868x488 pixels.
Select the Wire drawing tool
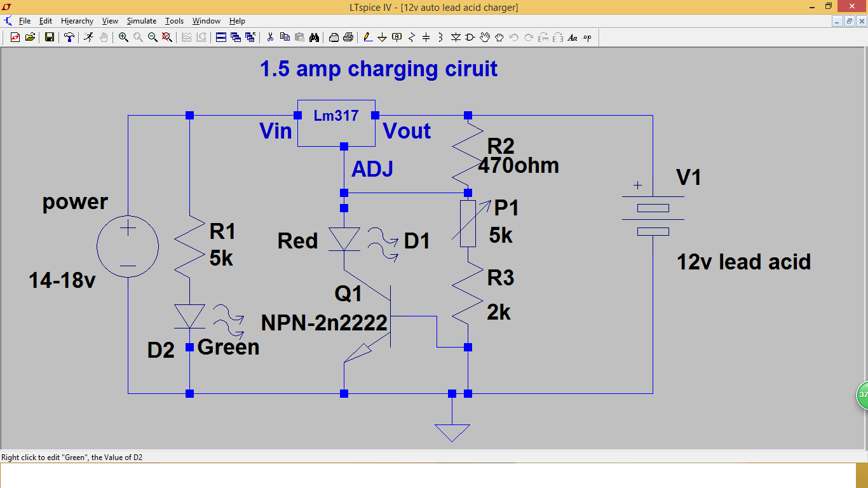[367, 37]
